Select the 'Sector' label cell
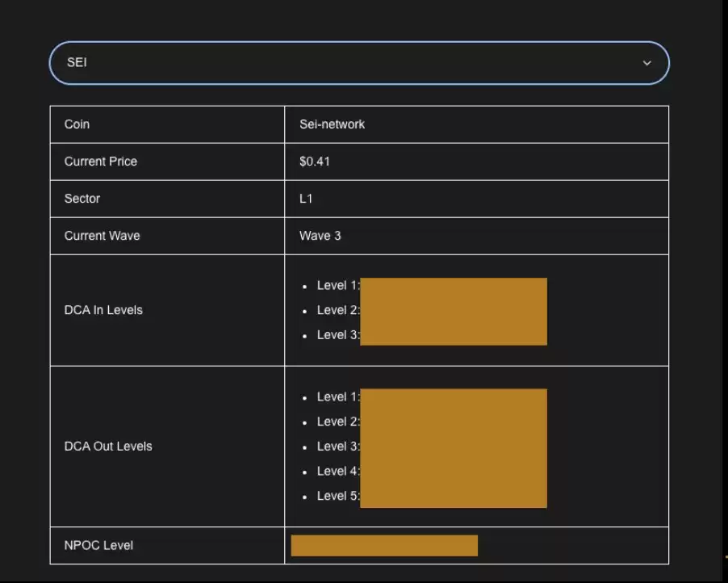 tap(167, 199)
